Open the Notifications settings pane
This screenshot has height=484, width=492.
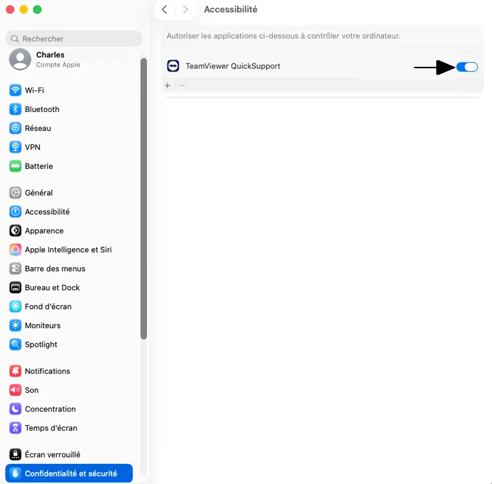(69, 371)
